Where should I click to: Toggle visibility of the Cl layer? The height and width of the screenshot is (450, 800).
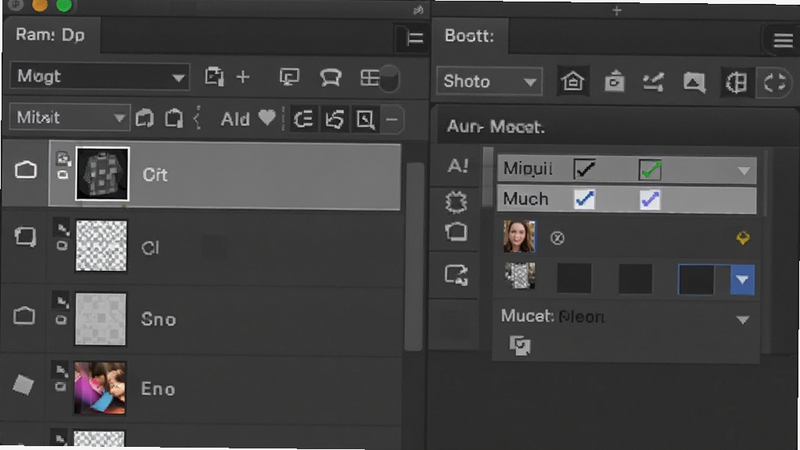coord(26,237)
